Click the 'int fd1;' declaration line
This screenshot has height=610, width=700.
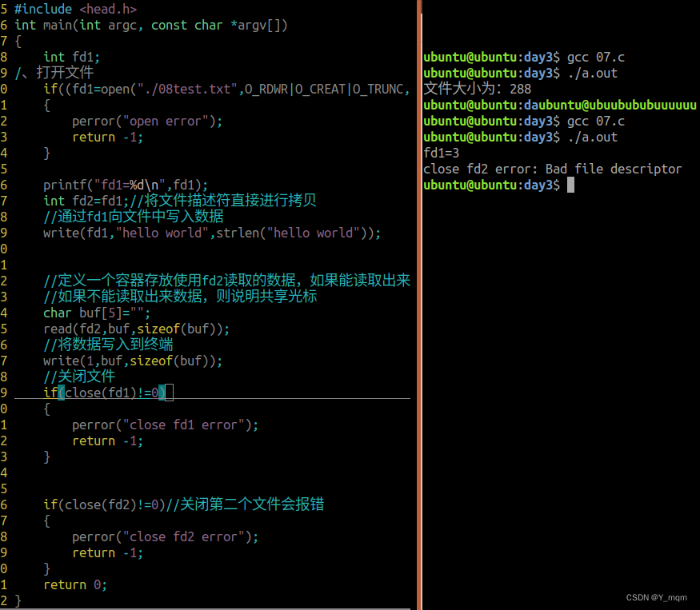[x=71, y=57]
